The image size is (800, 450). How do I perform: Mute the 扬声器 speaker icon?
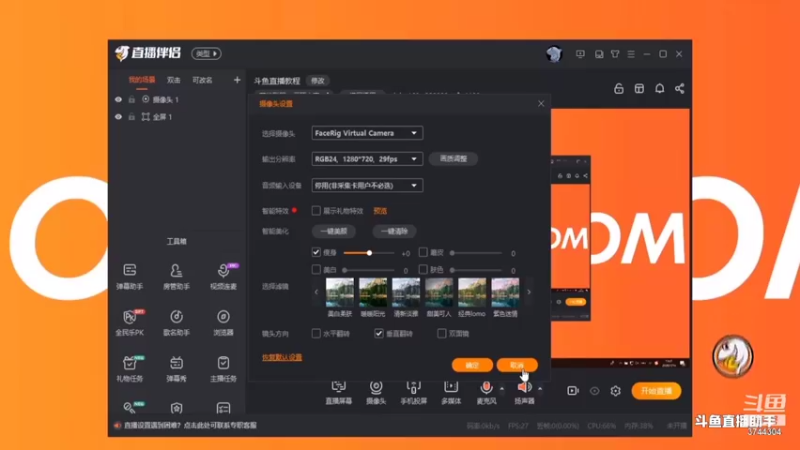(524, 388)
